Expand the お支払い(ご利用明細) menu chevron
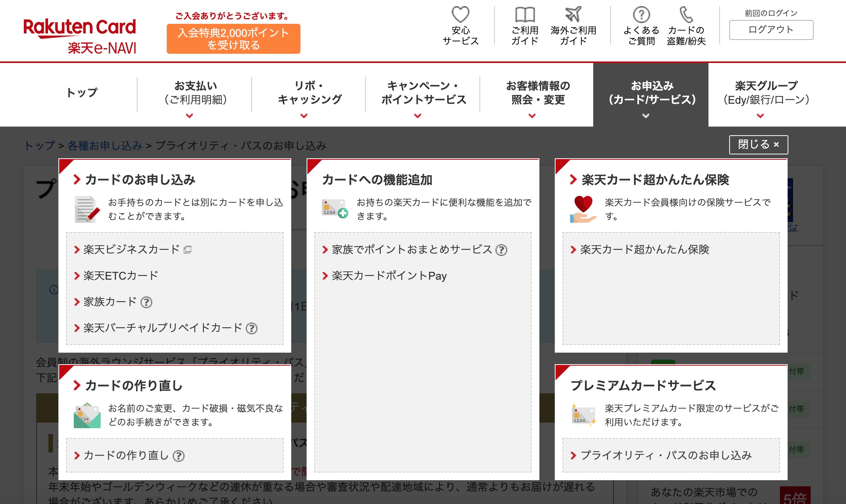Image resolution: width=846 pixels, height=504 pixels. click(189, 116)
